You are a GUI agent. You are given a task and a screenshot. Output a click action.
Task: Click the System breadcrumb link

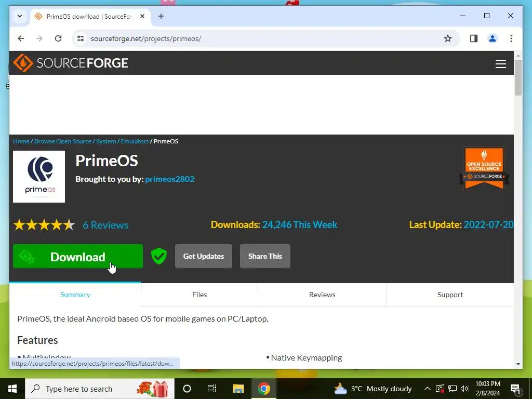(106, 141)
